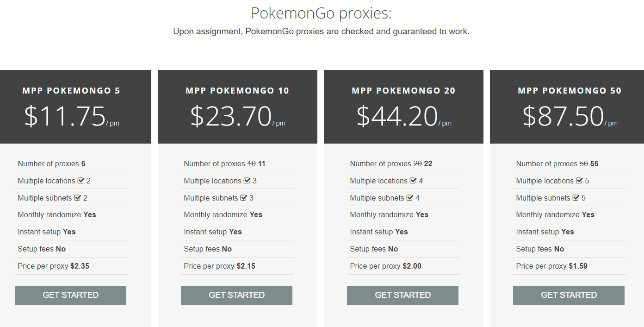
Task: Click Multiple locations checkmark in PokemonGo 20 plan
Action: 413,181
